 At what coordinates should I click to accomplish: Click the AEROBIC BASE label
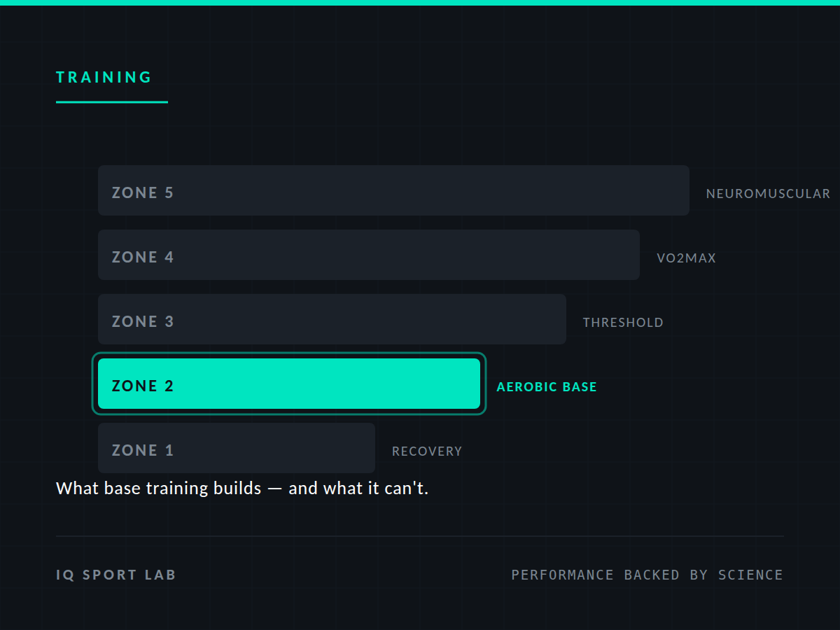click(547, 387)
